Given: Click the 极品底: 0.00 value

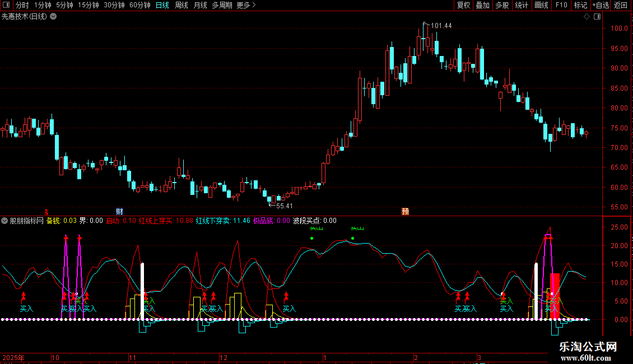Looking at the screenshot, I should tap(271, 221).
